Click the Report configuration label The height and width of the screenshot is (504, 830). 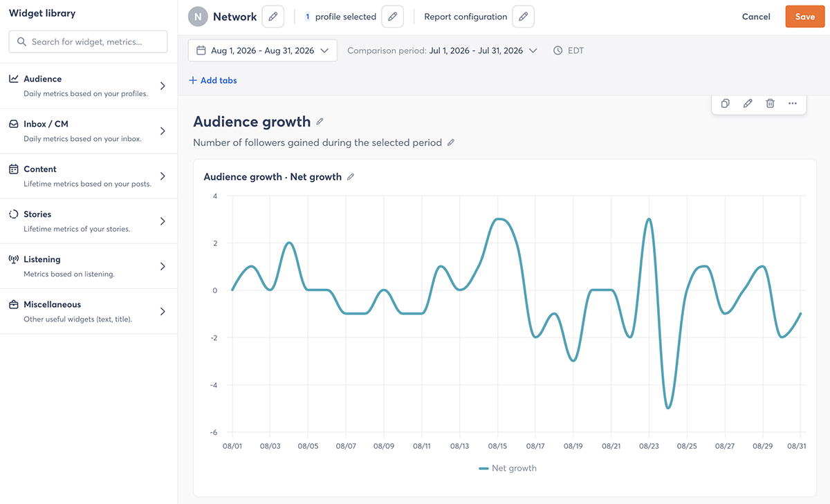[465, 17]
